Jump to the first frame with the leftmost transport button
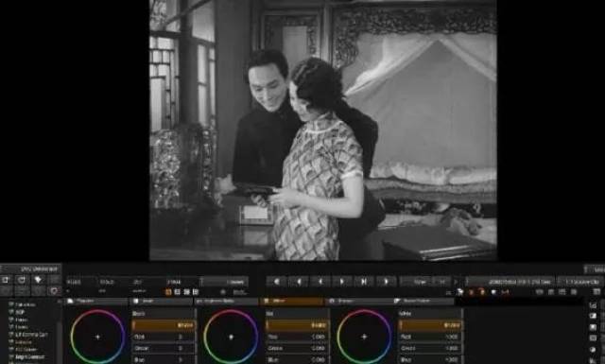This screenshot has height=364, width=605. pos(277,282)
